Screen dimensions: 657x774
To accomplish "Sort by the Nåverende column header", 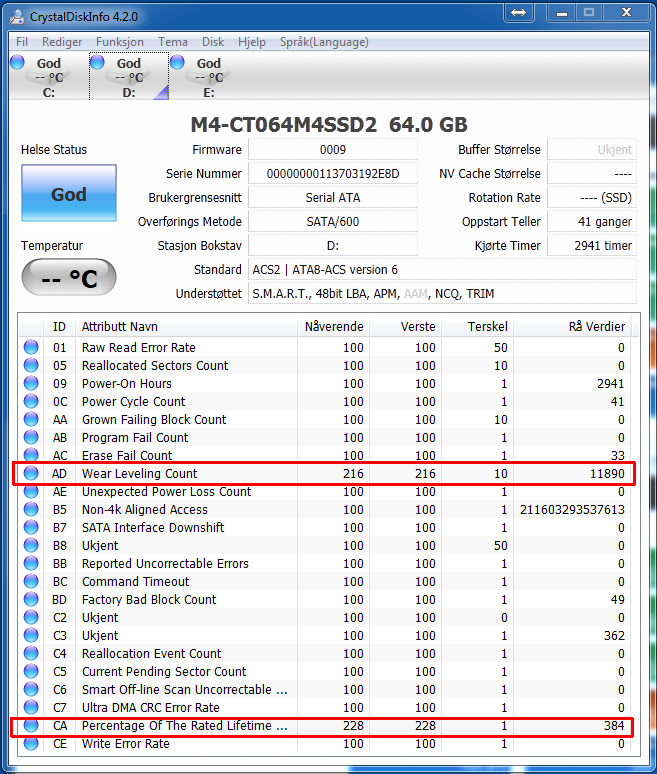I will pos(333,326).
